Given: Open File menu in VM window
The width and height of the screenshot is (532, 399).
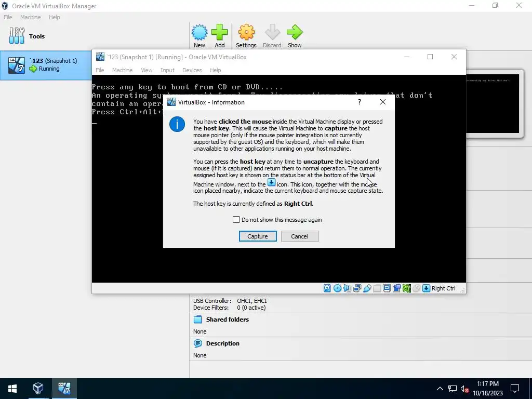Looking at the screenshot, I should 100,70.
